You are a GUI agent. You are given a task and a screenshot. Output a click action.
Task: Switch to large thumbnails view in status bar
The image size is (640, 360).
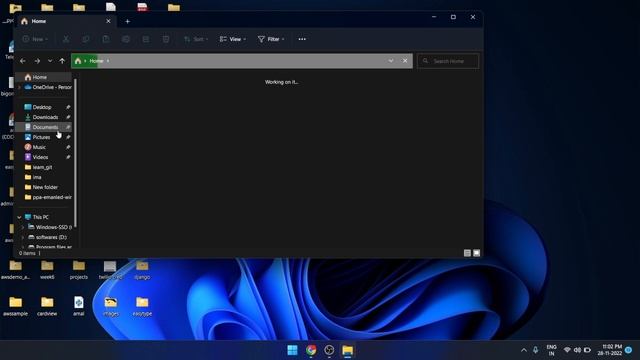coord(476,253)
